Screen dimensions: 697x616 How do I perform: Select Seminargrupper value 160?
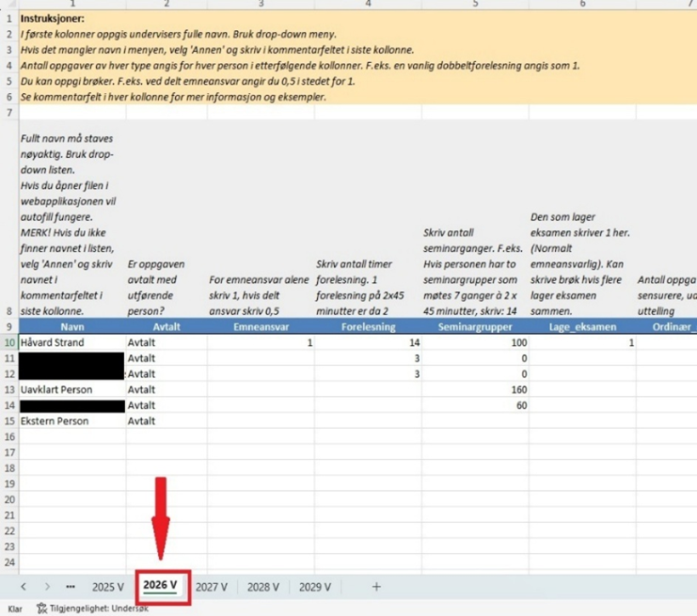tap(475, 389)
